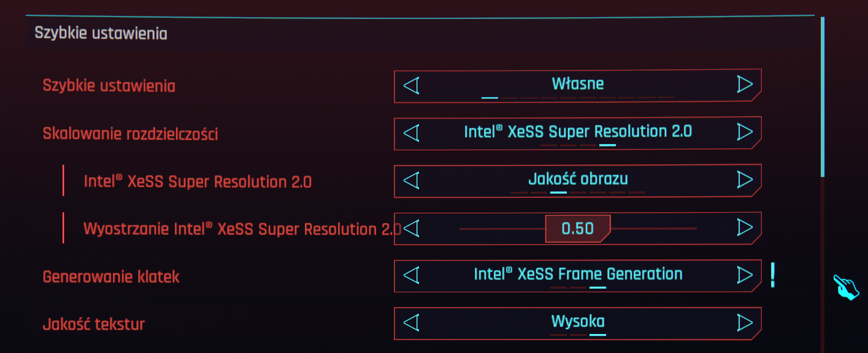This screenshot has height=353, width=868.
Task: Increase XeSS sharpening with right arrow
Action: point(744,228)
